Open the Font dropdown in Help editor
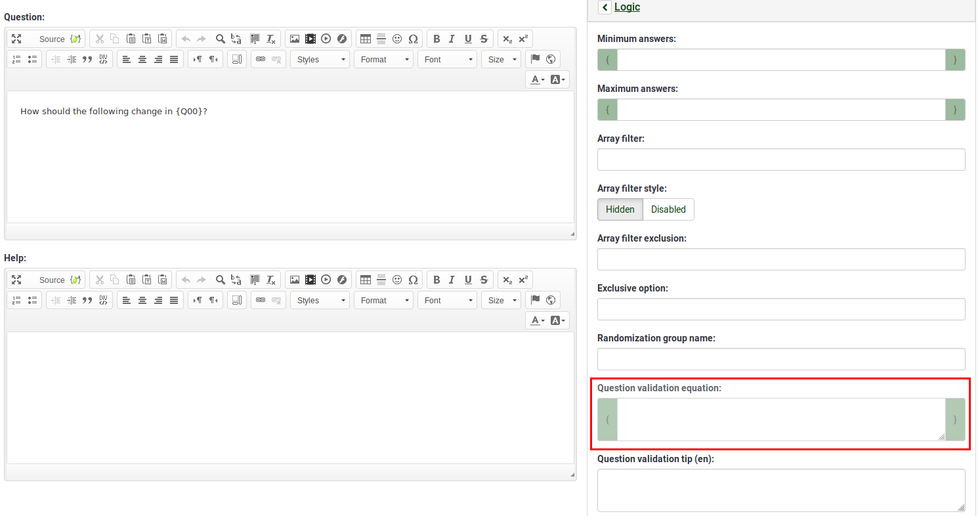The image size is (980, 516). (447, 300)
